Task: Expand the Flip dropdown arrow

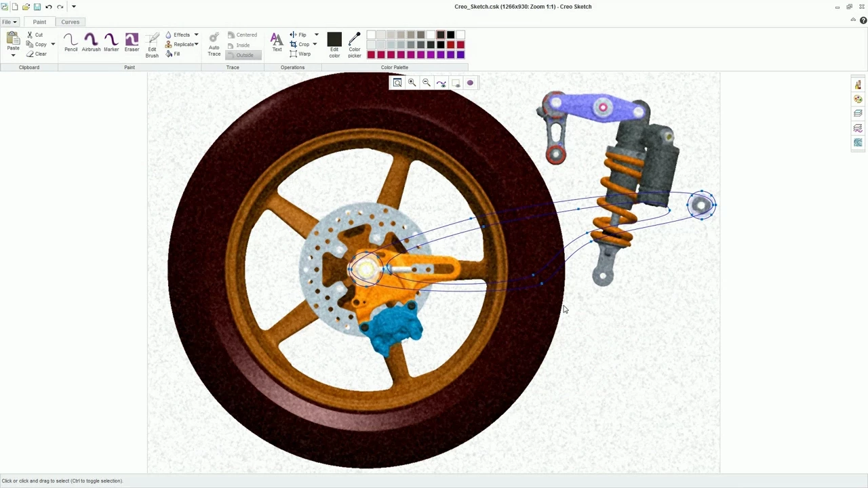Action: coord(316,35)
